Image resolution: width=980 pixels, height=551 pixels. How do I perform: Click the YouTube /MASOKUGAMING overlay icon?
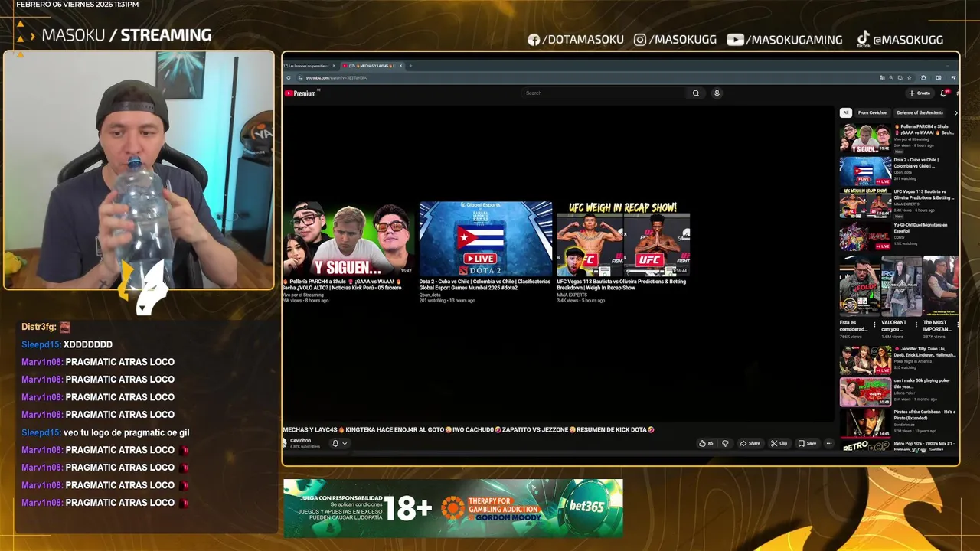[735, 40]
